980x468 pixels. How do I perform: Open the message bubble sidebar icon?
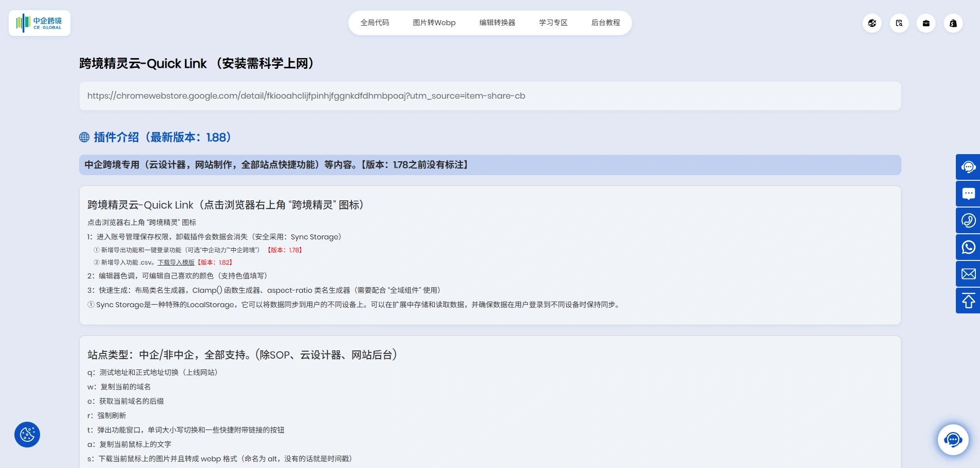coord(968,194)
